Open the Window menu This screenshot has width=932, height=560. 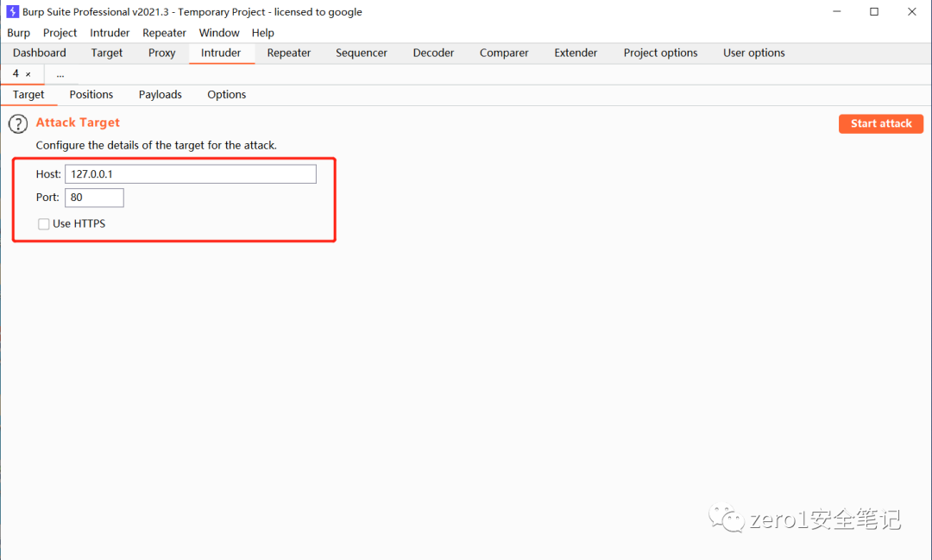218,33
